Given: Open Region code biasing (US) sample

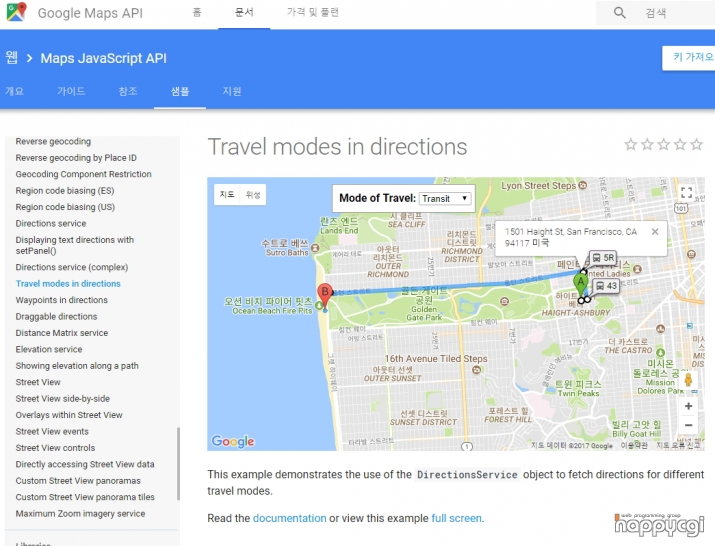Looking at the screenshot, I should tap(65, 207).
